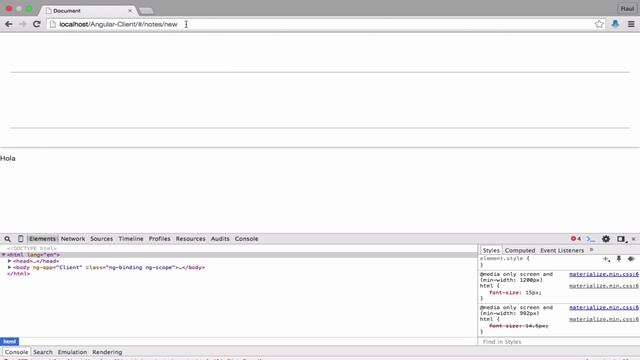Screen dimensions: 640x360
Task: Click the element.style rule
Action: point(504,259)
